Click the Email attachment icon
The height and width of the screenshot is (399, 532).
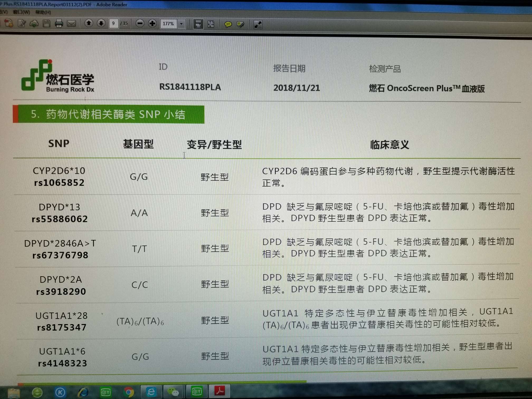click(71, 24)
